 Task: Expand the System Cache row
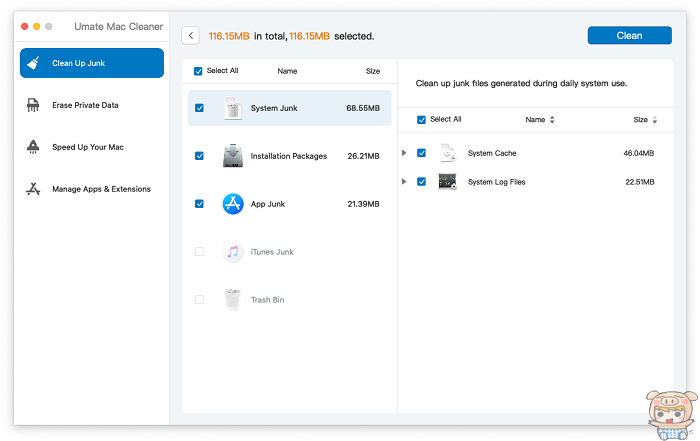pyautogui.click(x=404, y=153)
